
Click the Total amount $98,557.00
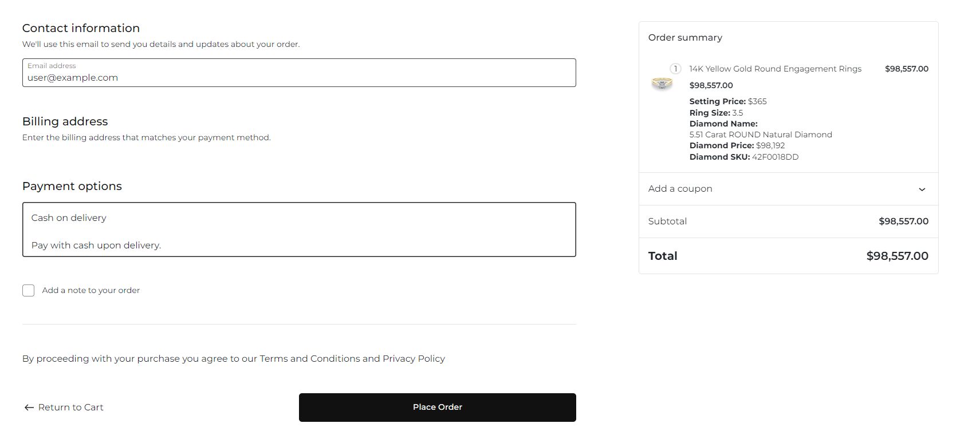pos(897,256)
